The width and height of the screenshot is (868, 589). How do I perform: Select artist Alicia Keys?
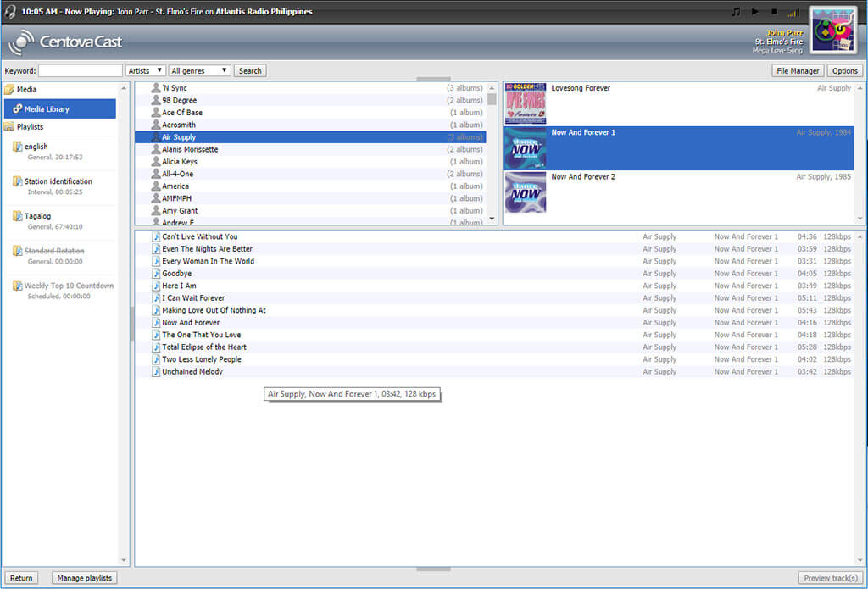coord(310,162)
